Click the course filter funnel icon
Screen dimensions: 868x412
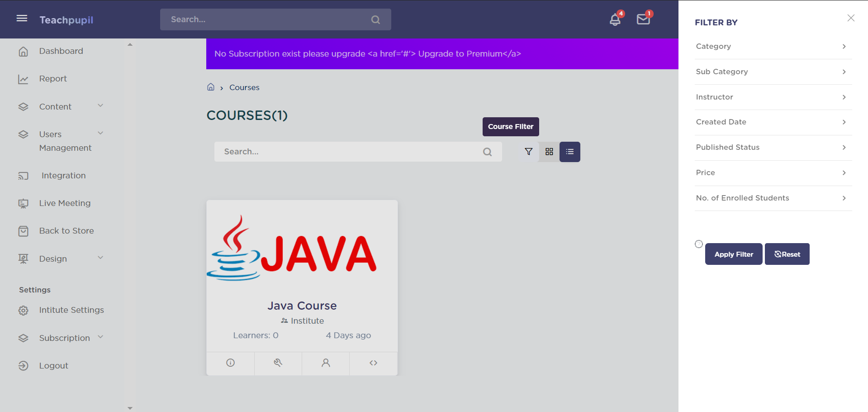528,152
